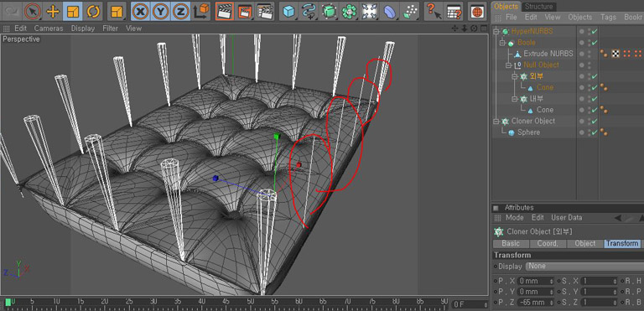Open the Render Settings icon

click(265, 11)
